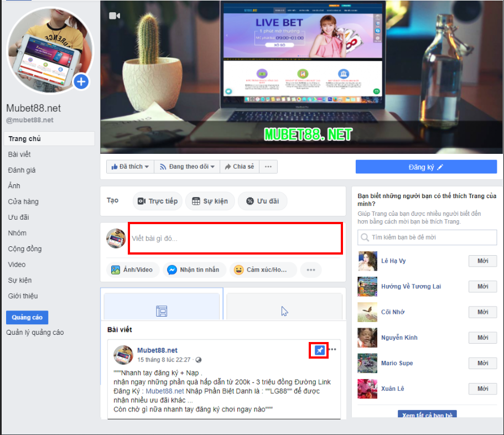Click the video camera icon on cover photo
The image size is (504, 435).
[115, 16]
